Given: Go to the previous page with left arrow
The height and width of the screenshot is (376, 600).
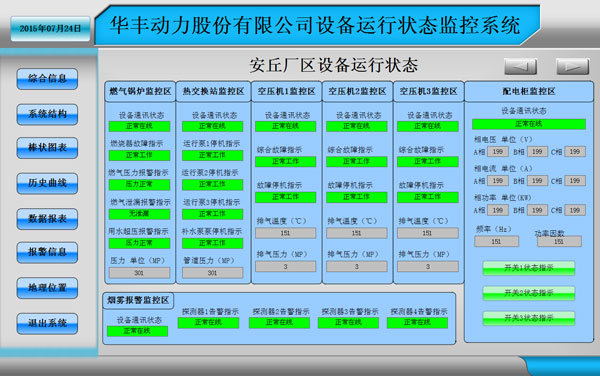Looking at the screenshot, I should tap(520, 67).
